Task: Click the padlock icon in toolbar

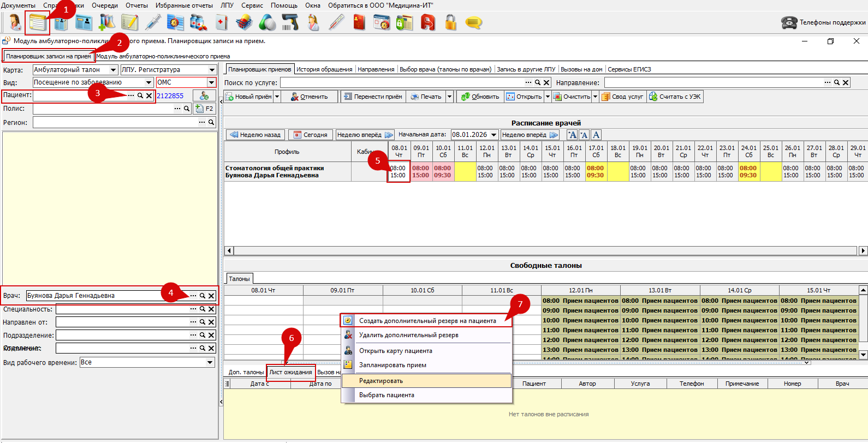Action: point(450,22)
